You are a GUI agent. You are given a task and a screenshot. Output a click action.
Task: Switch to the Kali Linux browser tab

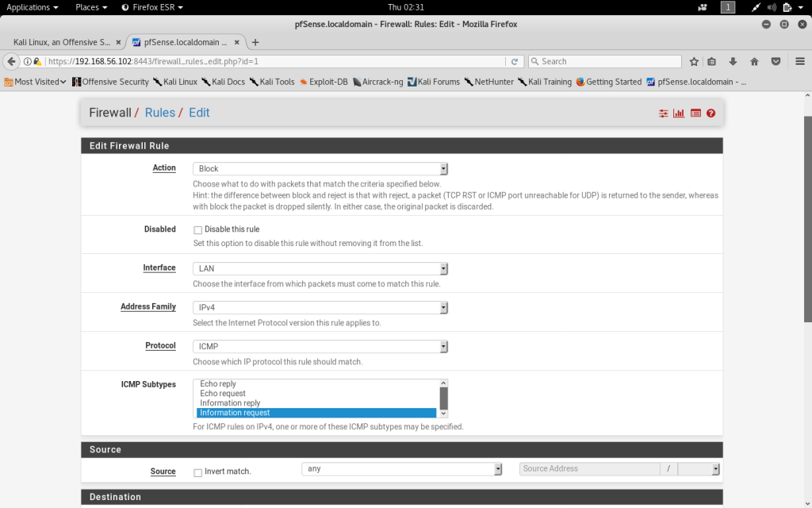point(62,42)
